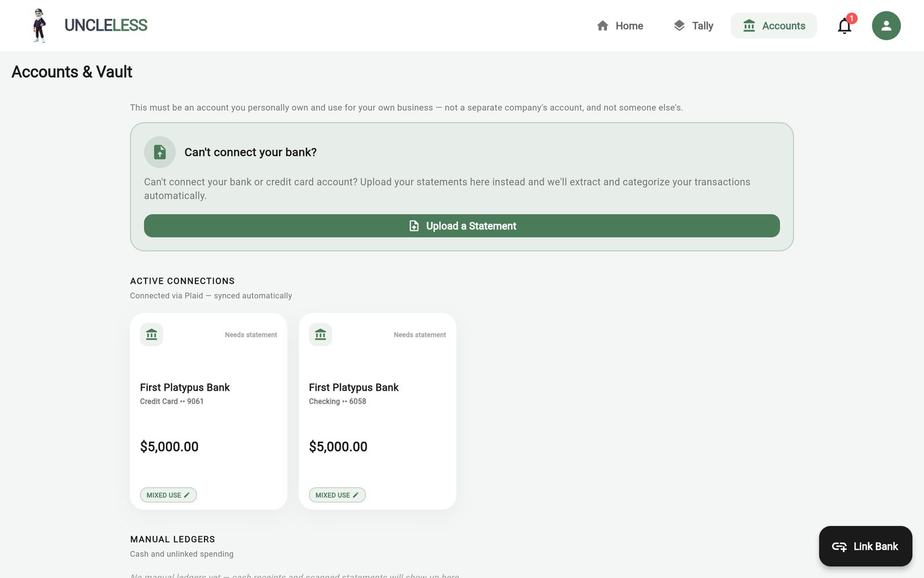Edit MIXED USE tag on Credit Card 9061

pos(168,495)
